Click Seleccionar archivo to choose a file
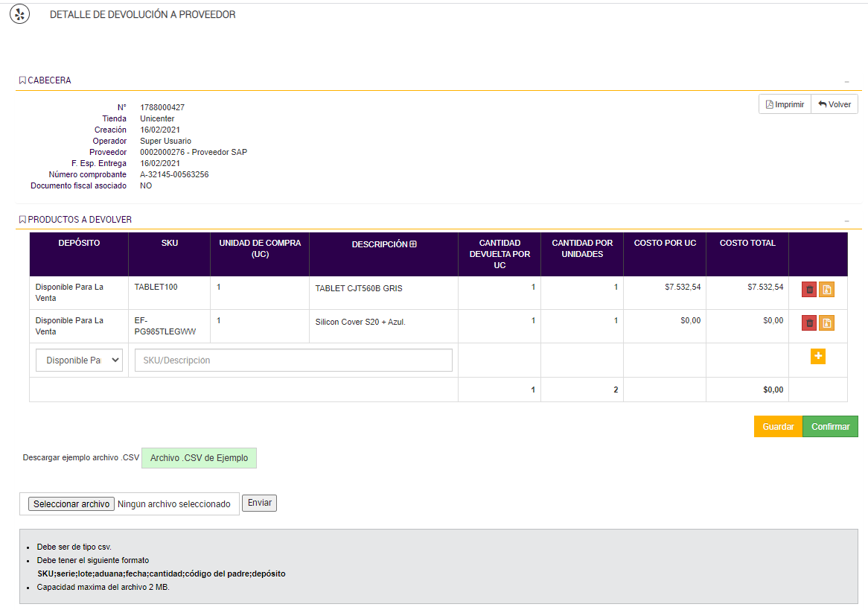This screenshot has height=610, width=868. click(x=71, y=504)
